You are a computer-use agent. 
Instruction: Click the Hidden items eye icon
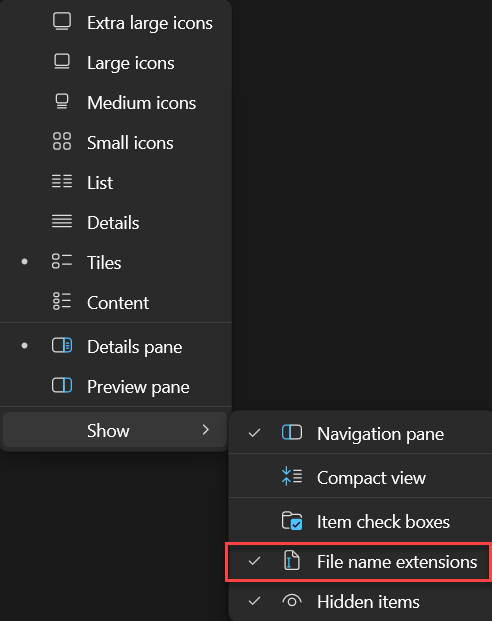[x=292, y=601]
